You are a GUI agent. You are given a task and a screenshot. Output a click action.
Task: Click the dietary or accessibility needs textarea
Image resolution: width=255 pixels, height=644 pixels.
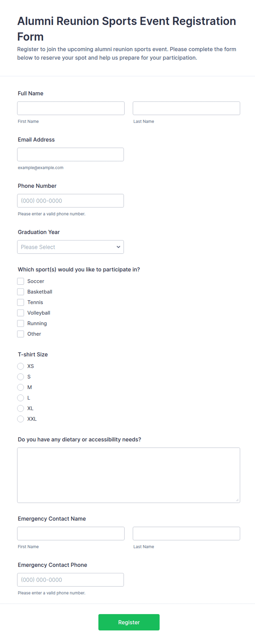(x=129, y=475)
